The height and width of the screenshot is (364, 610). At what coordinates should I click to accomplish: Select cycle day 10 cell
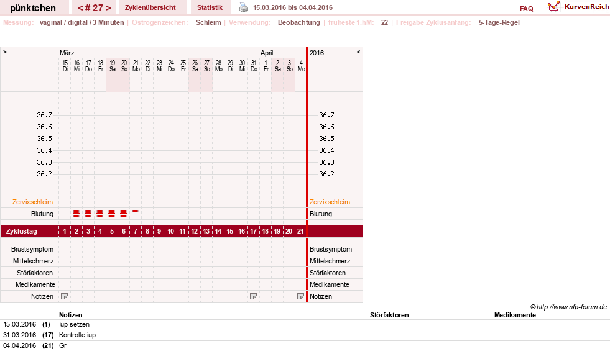point(171,231)
